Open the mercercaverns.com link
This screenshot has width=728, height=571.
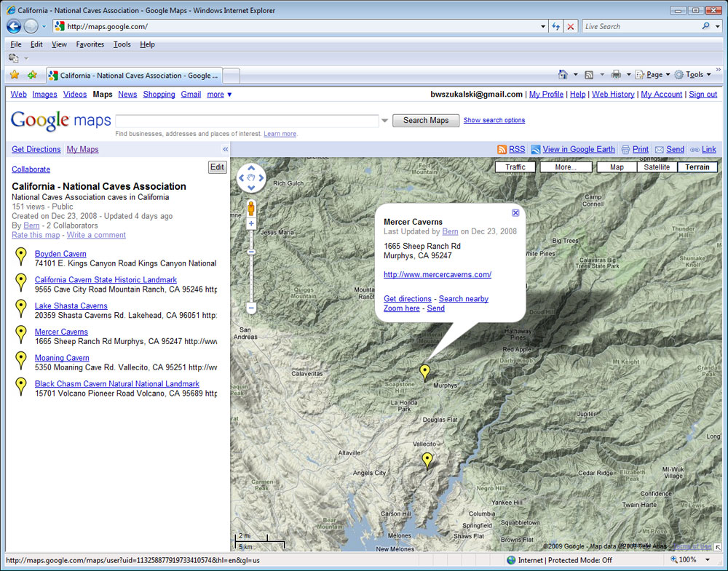438,275
